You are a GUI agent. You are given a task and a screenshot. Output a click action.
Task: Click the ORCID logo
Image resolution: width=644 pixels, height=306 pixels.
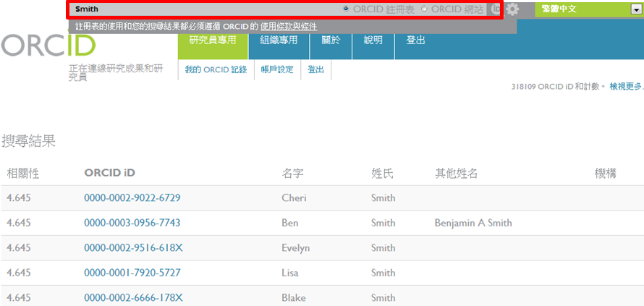point(48,44)
